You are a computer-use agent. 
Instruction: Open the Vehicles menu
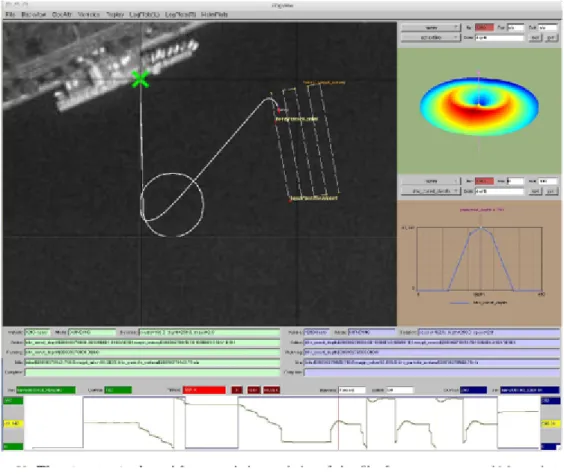pyautogui.click(x=88, y=14)
